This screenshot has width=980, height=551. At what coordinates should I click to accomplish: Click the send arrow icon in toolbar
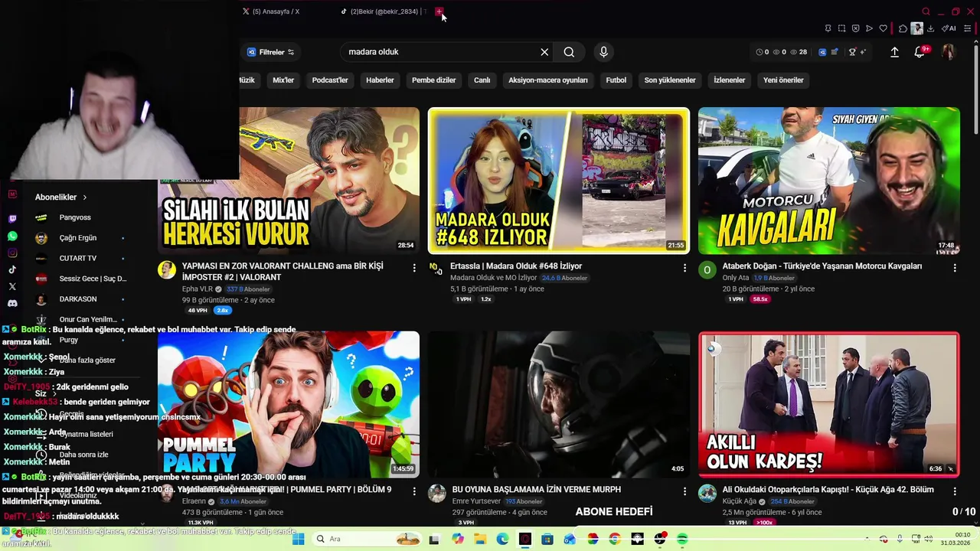click(869, 28)
